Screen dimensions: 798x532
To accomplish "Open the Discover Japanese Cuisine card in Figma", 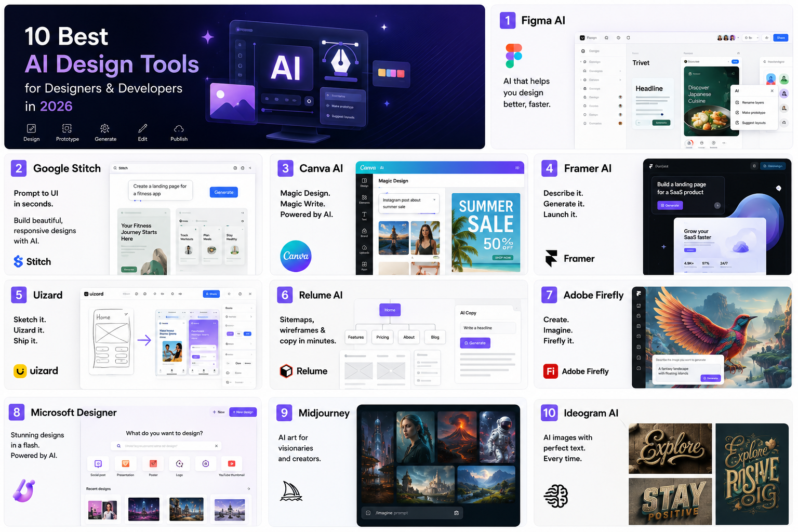I will (x=711, y=101).
